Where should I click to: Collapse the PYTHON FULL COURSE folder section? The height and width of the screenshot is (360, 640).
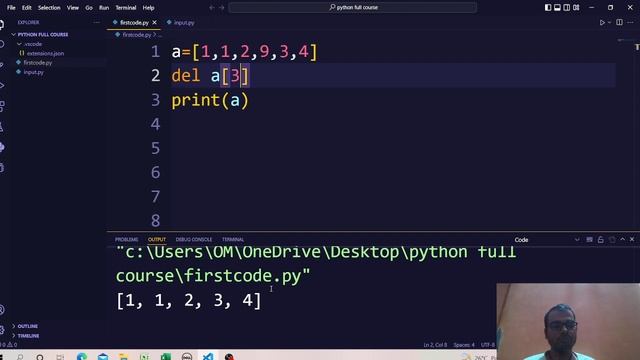click(x=40, y=35)
